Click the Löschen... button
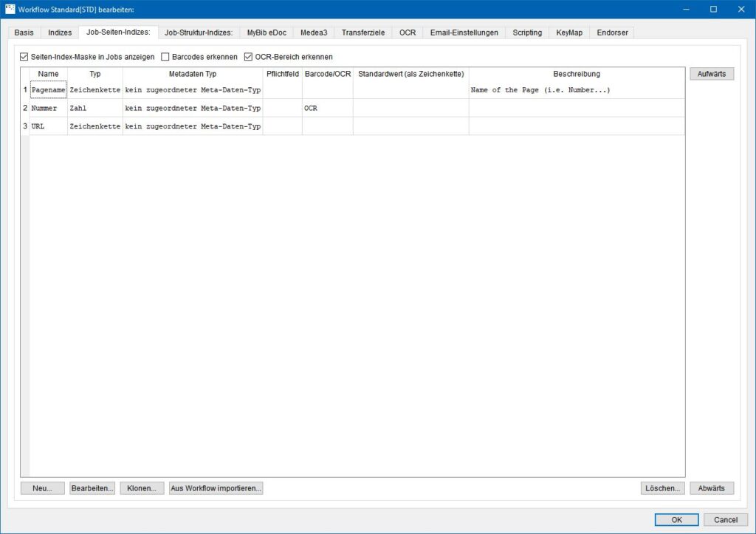 [663, 488]
